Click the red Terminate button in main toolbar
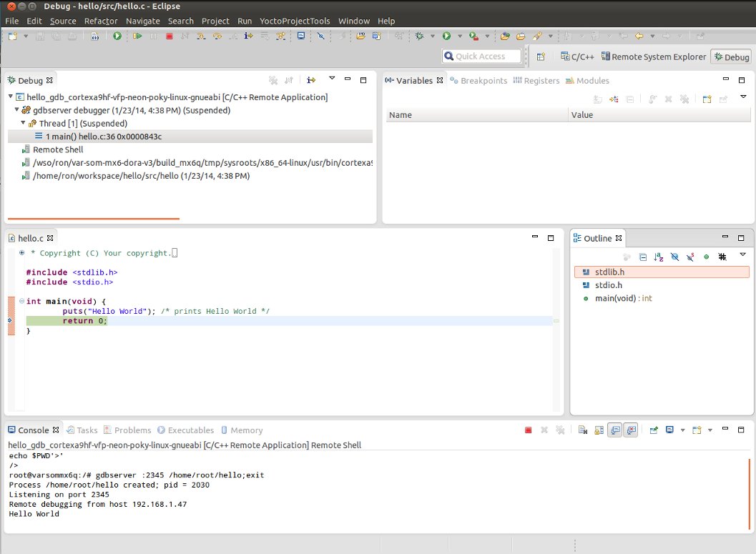This screenshot has height=554, width=756. [x=170, y=36]
